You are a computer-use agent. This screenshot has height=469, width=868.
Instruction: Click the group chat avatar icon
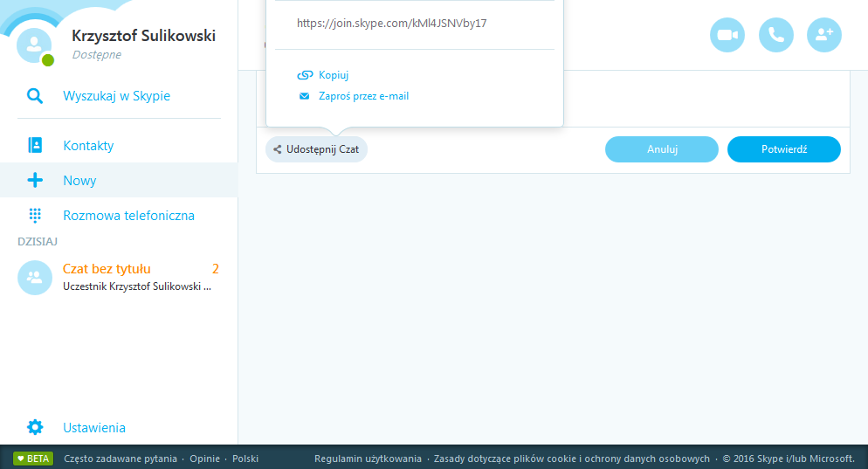[x=34, y=278]
